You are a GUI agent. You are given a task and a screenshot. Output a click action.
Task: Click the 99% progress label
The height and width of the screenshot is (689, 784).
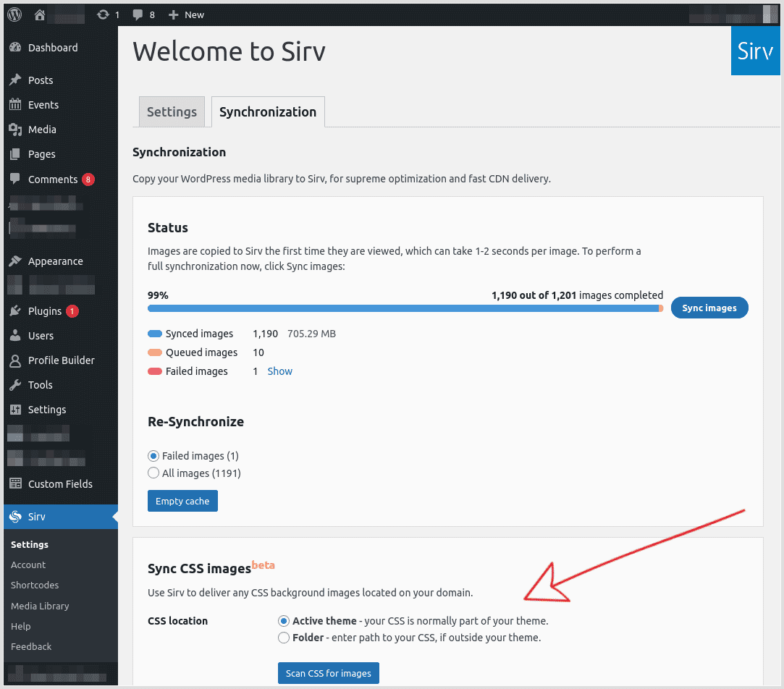pyautogui.click(x=158, y=295)
